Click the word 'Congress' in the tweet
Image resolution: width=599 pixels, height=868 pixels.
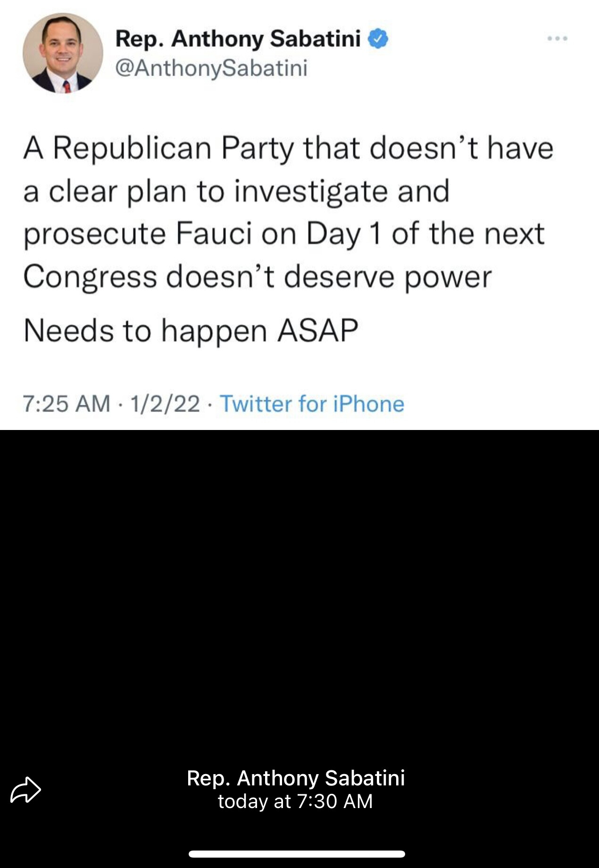(x=90, y=277)
